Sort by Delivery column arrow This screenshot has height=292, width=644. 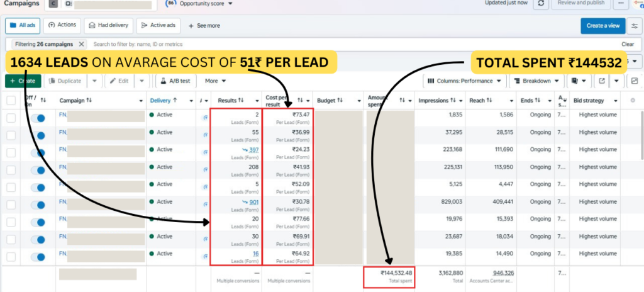(175, 100)
